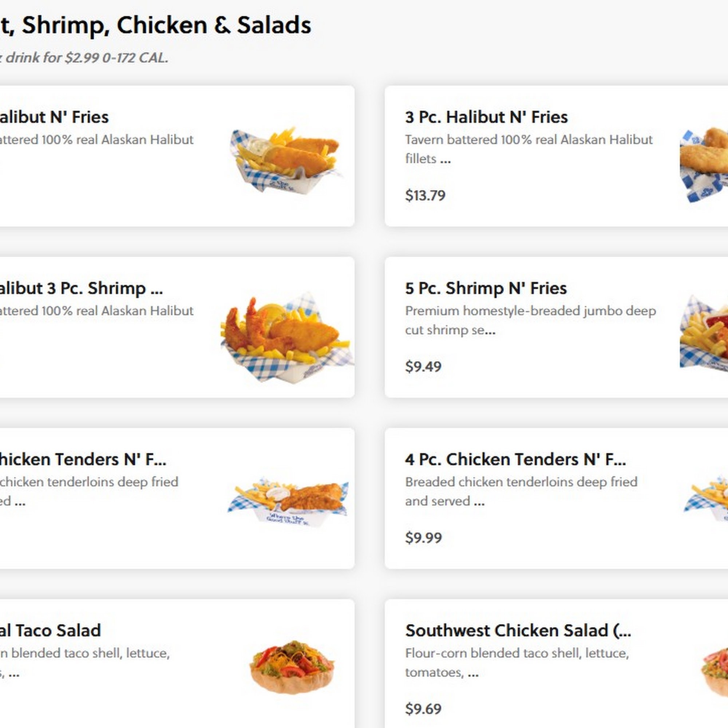Open the 3 Pc. Halibut N' Fries title
This screenshot has width=728, height=728.
point(486,117)
